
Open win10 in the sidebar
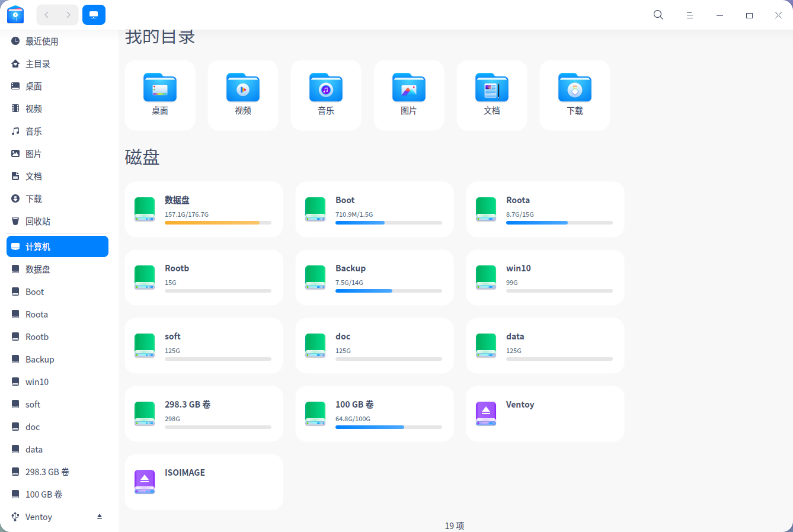[x=57, y=382]
